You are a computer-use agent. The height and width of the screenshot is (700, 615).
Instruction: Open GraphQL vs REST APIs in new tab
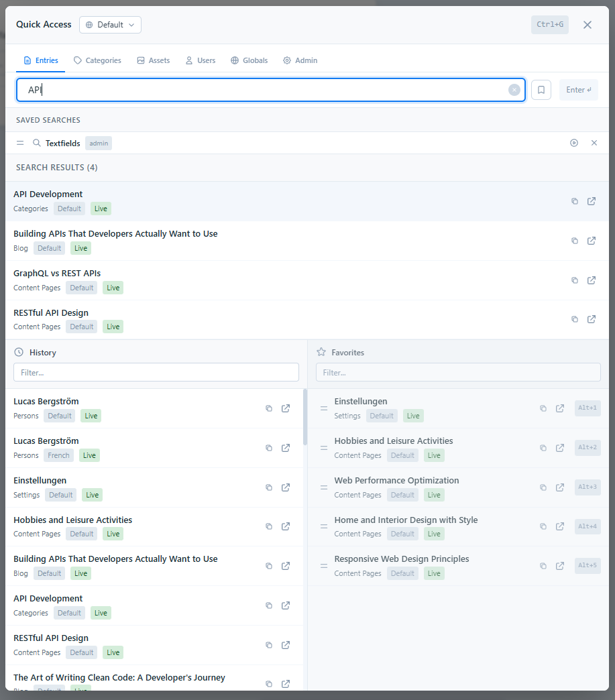(592, 280)
